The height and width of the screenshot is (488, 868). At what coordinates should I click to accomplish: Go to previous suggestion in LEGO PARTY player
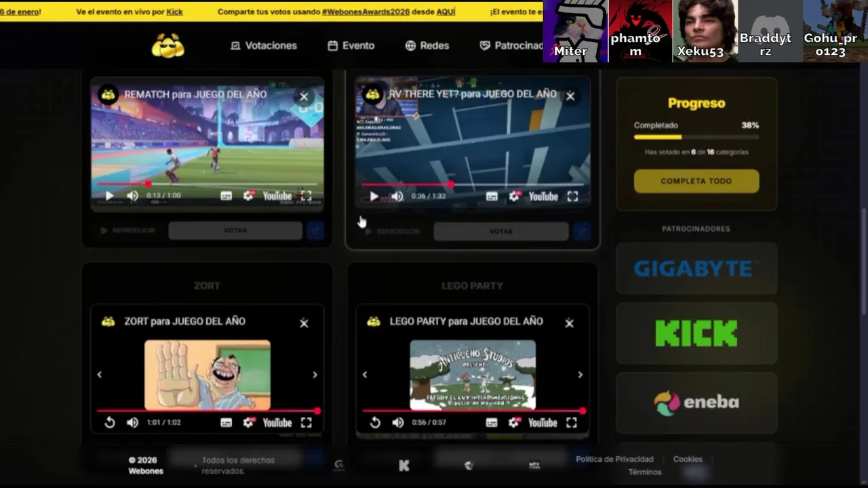point(365,374)
